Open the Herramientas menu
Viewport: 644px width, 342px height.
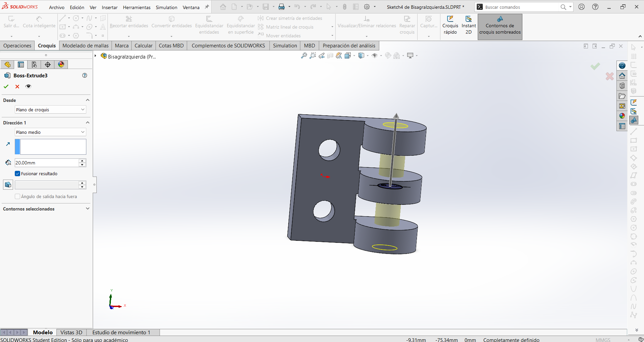[137, 7]
